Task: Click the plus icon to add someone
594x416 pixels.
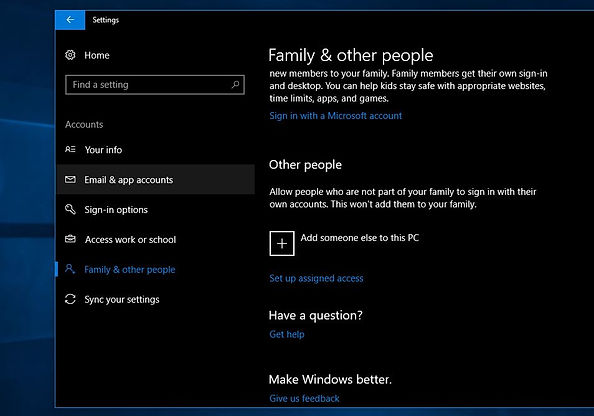Action: (282, 244)
